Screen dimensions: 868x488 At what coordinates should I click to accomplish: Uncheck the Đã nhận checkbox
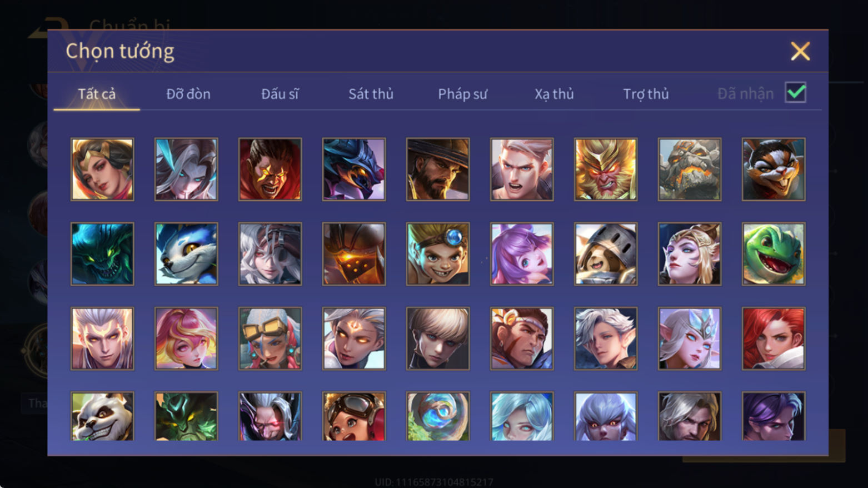tap(795, 92)
